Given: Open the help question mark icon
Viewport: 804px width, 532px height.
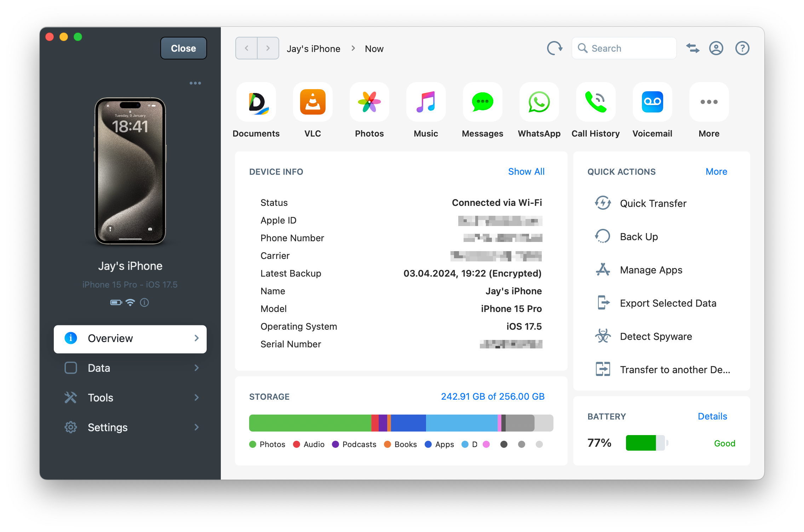Looking at the screenshot, I should pyautogui.click(x=742, y=48).
